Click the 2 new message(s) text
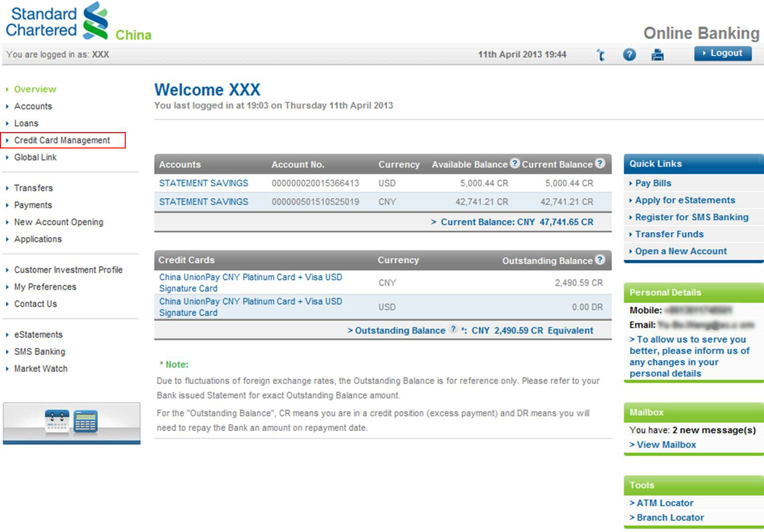764x532 pixels. tap(714, 430)
